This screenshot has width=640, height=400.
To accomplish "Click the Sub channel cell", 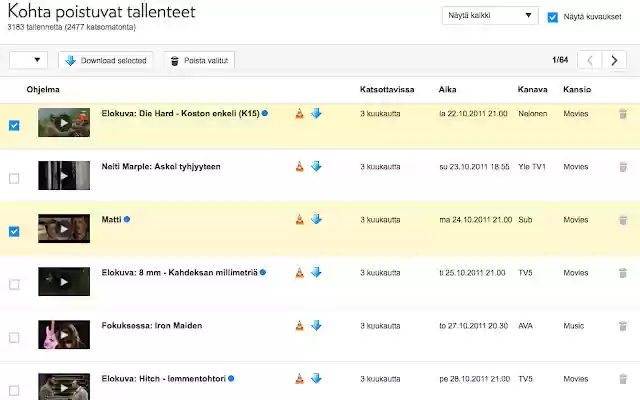I will [x=525, y=220].
